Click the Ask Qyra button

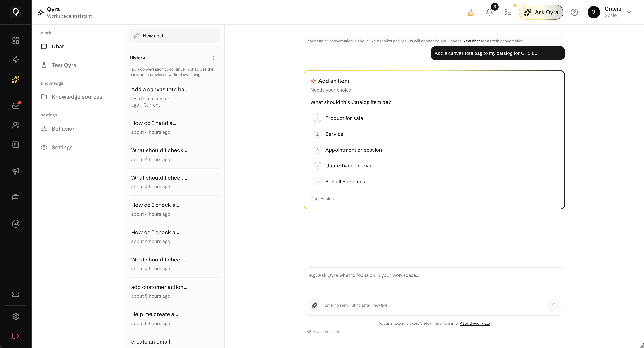[541, 12]
